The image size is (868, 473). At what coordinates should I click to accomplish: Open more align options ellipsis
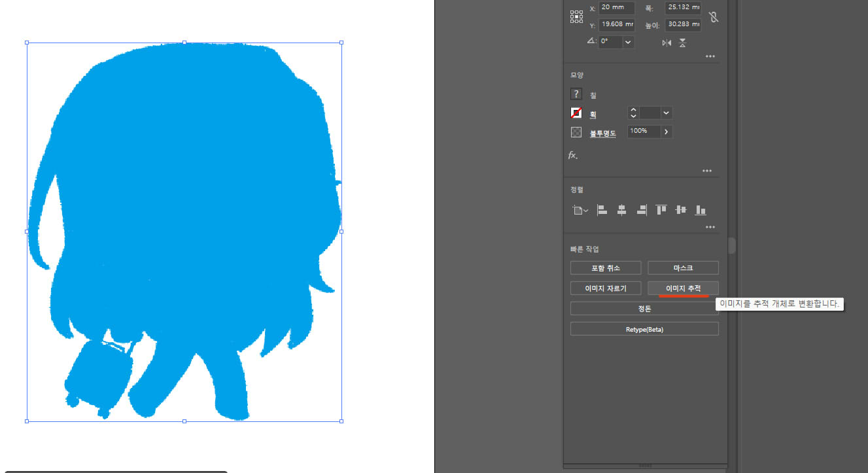710,228
